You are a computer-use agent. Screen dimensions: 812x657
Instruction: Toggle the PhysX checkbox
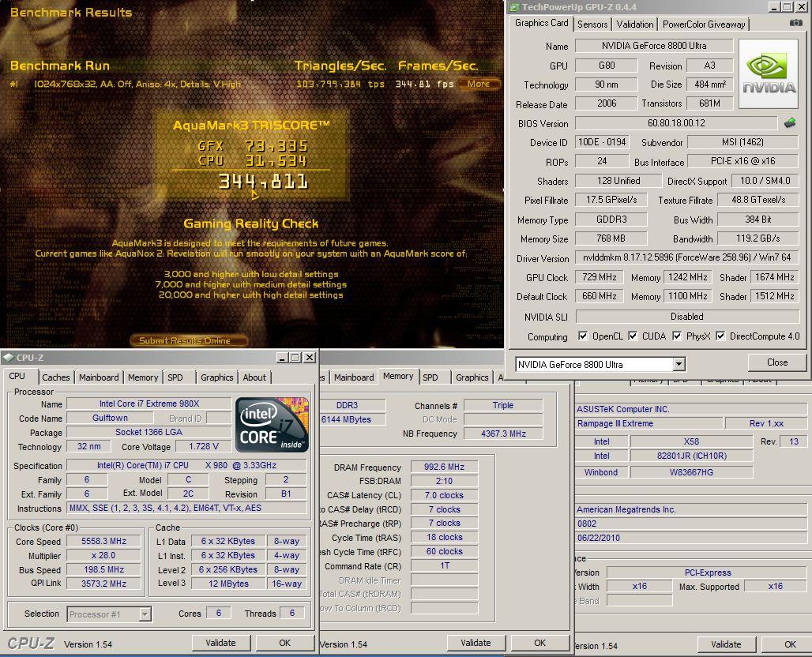(x=677, y=336)
